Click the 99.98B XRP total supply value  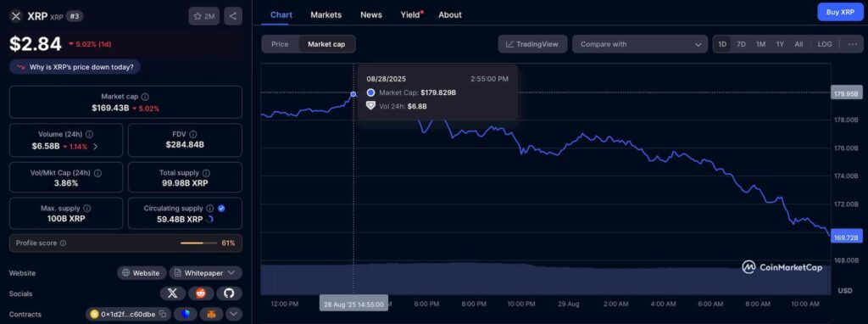[185, 182]
